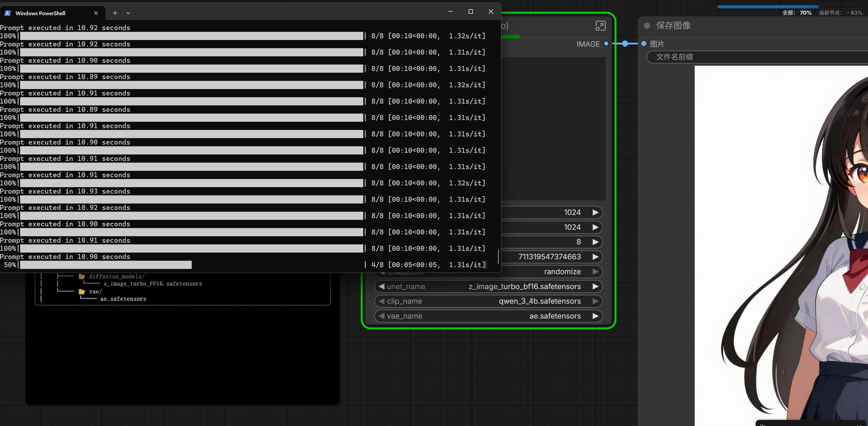The image size is (868, 426).
Task: Collapse the 保存图像 node via its dot
Action: pos(647,26)
